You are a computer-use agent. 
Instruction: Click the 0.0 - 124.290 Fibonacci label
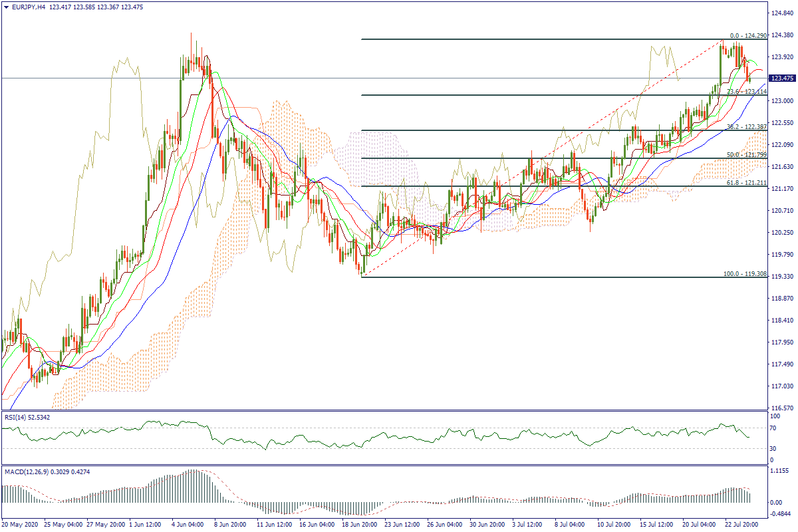coord(748,36)
